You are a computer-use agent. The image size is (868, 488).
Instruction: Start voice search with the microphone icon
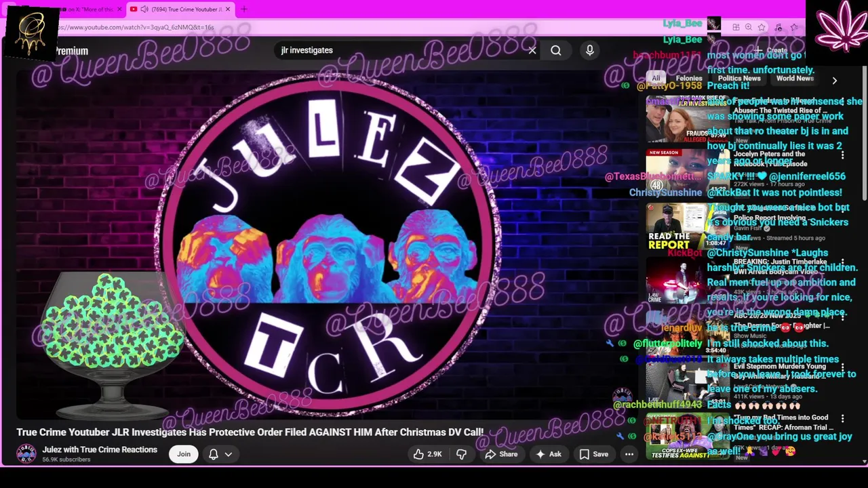(590, 50)
